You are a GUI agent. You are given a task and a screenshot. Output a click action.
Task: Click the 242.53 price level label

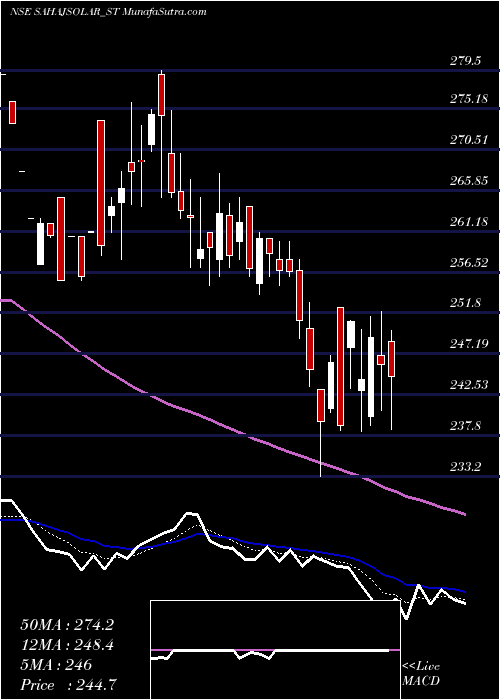(x=468, y=385)
